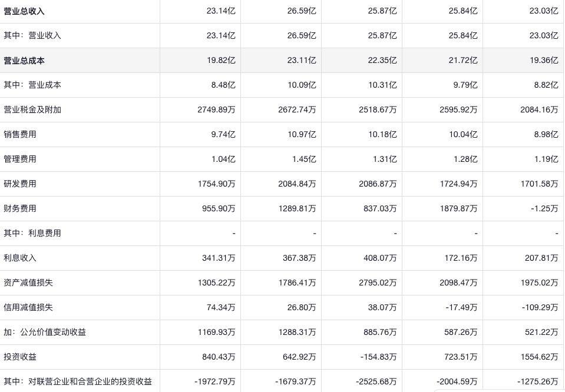
Task: Click the 投资收益 row label
Action: (x=20, y=357)
